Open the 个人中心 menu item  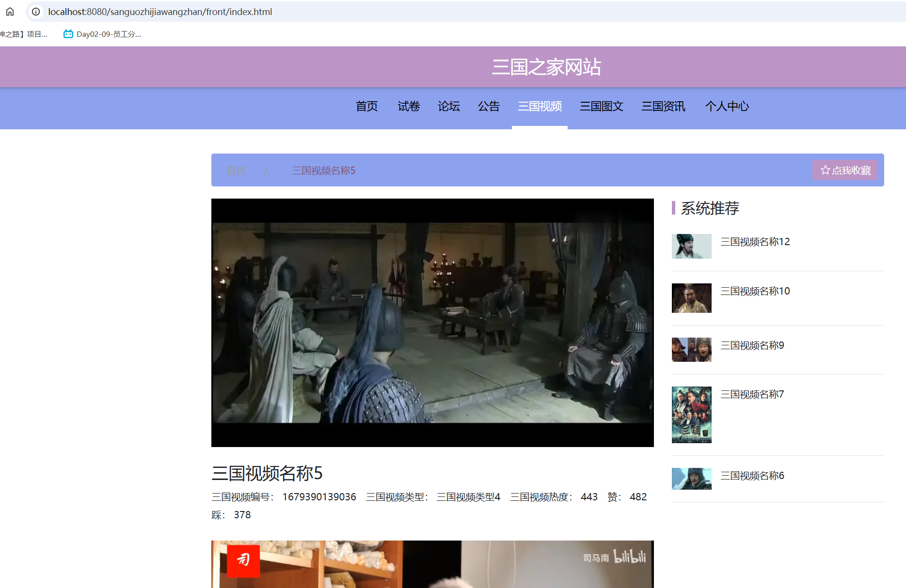[x=727, y=106]
